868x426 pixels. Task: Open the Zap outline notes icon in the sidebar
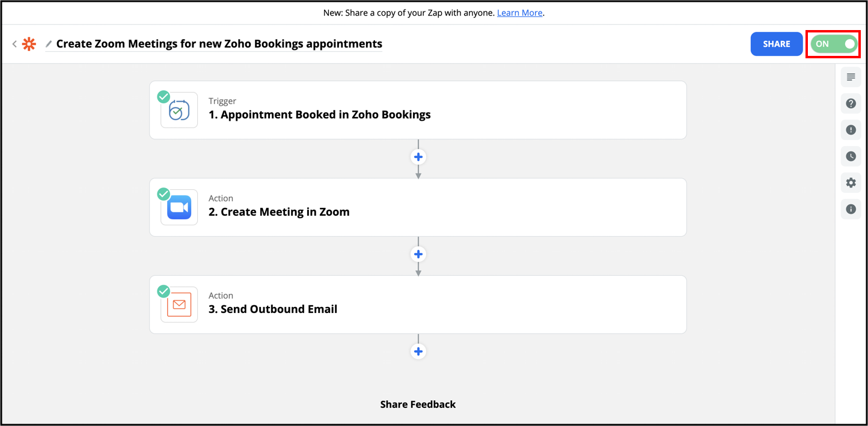tap(851, 77)
